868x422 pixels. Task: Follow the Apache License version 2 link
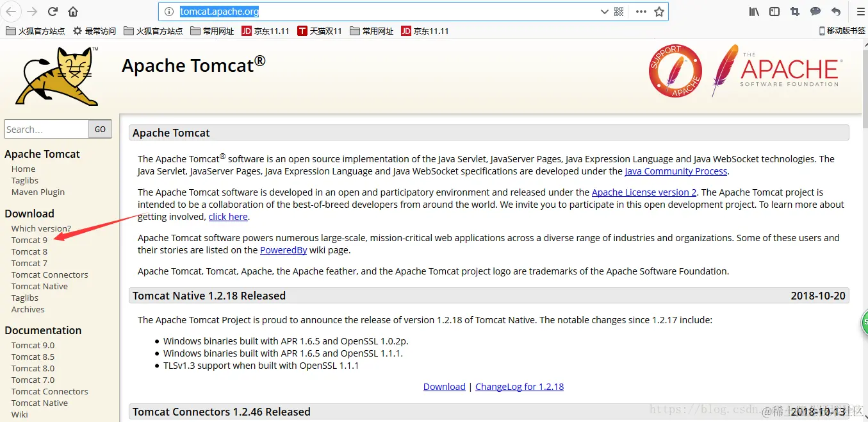644,192
